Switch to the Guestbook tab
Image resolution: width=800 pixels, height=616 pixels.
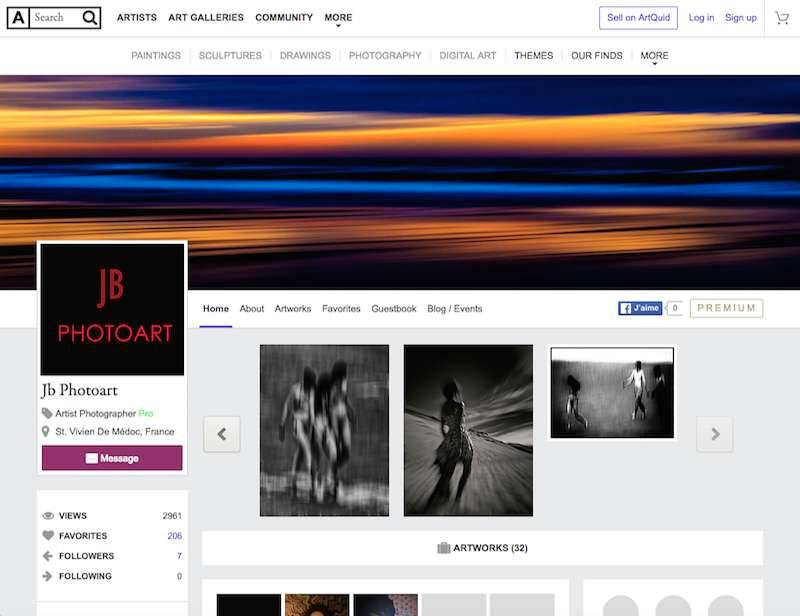(394, 309)
